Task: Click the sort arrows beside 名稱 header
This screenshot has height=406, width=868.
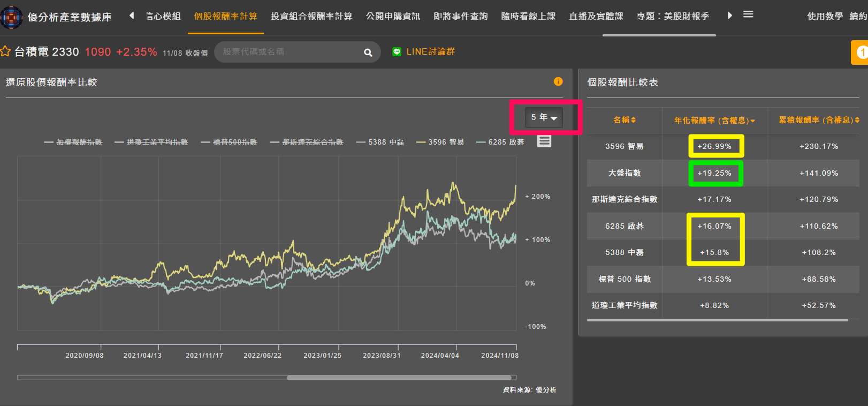Action: coord(634,120)
